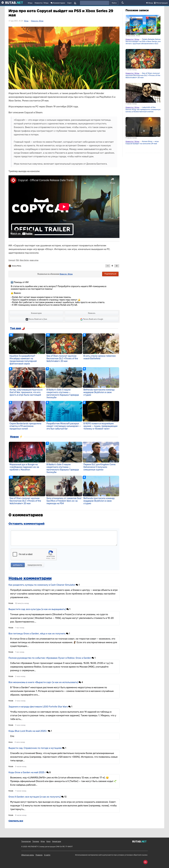Click Читать Rutab.net в Google button
Screen dimensions: 169x868
(x=92, y=319)
